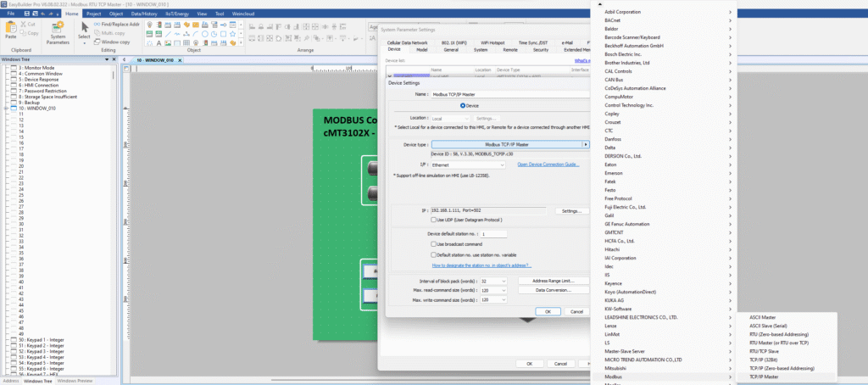Expand the Delta device submenu
The width and height of the screenshot is (868, 385).
click(x=665, y=148)
